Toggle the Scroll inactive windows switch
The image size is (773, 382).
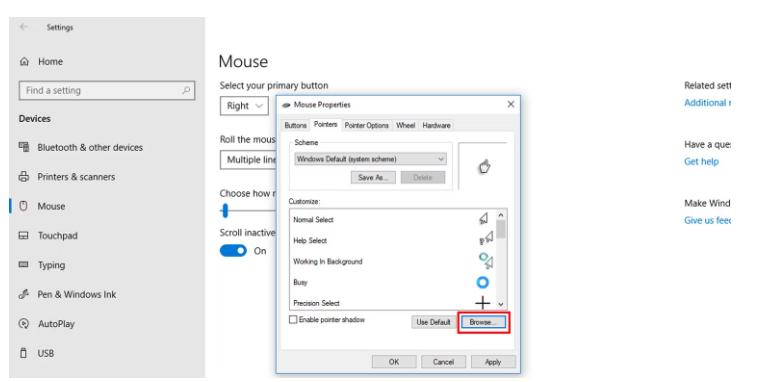[233, 251]
